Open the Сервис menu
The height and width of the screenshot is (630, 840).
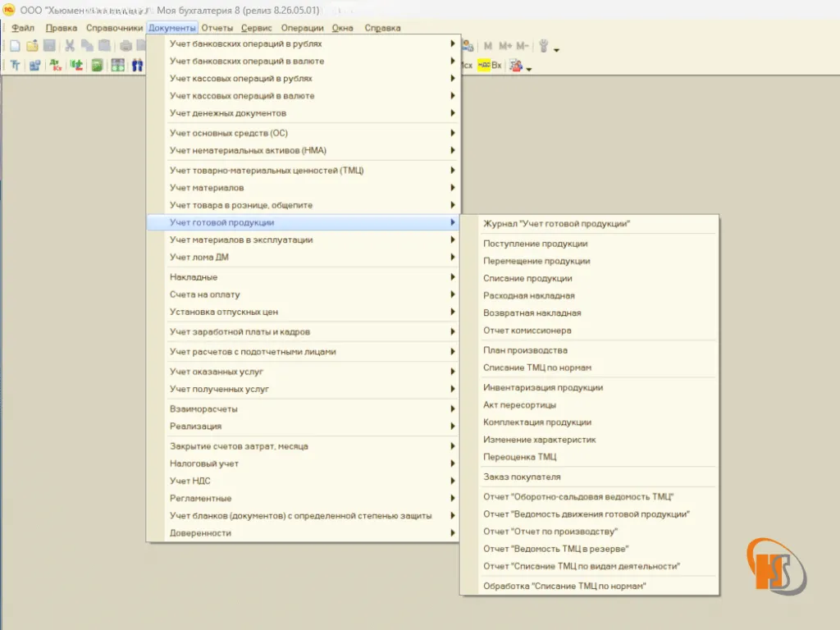click(x=256, y=28)
